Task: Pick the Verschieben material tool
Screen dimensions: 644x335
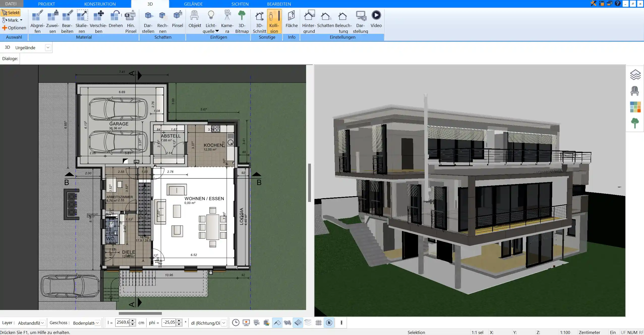Action: (x=99, y=21)
